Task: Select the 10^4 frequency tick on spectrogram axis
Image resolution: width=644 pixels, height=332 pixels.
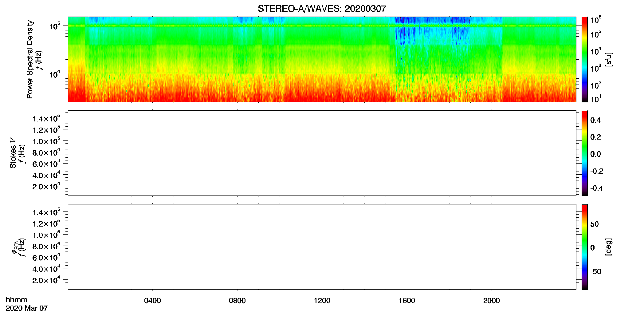Action: click(54, 74)
